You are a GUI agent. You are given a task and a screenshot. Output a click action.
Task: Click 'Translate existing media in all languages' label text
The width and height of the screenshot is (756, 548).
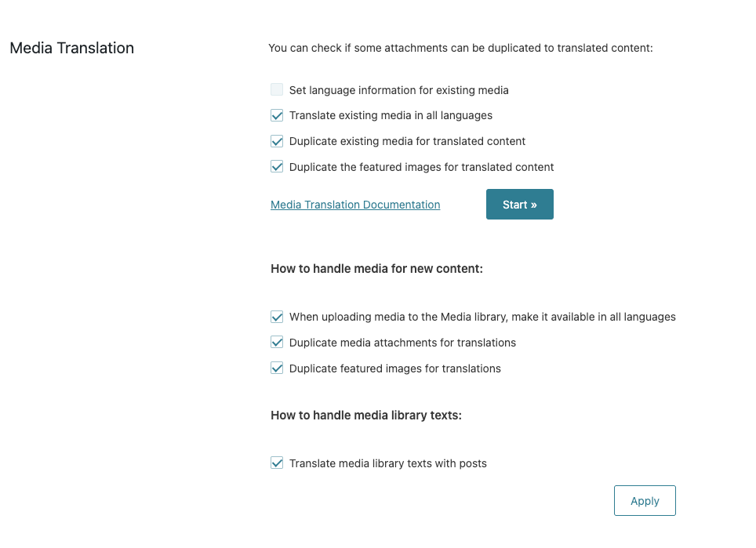pyautogui.click(x=391, y=116)
